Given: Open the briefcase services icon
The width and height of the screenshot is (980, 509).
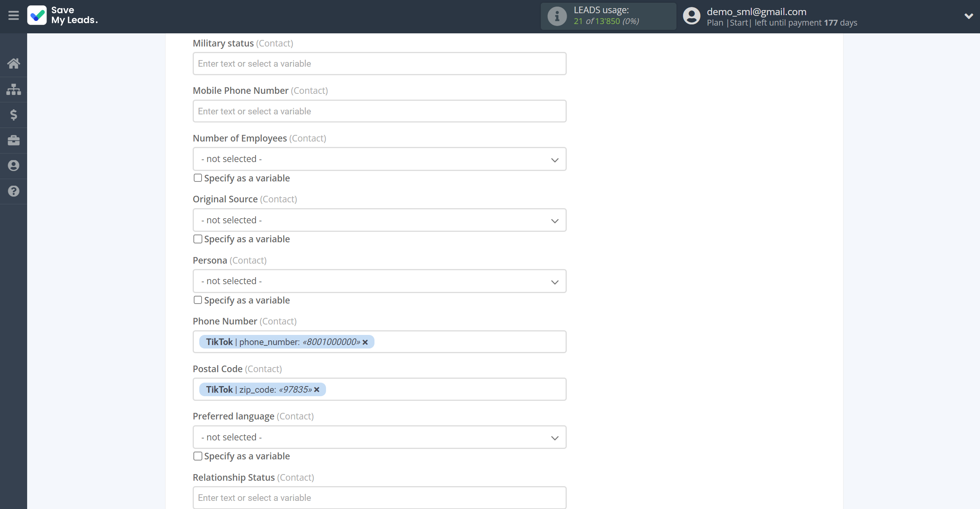Looking at the screenshot, I should click(x=14, y=140).
